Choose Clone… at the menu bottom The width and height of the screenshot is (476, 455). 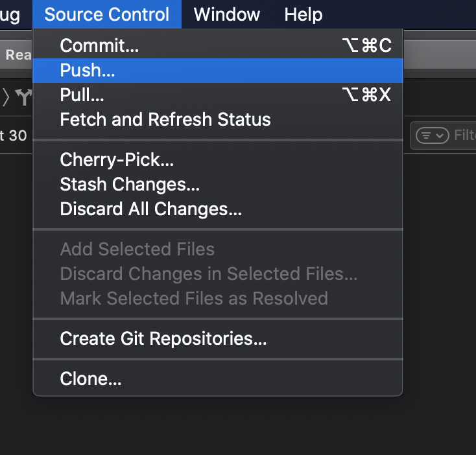[x=91, y=379]
